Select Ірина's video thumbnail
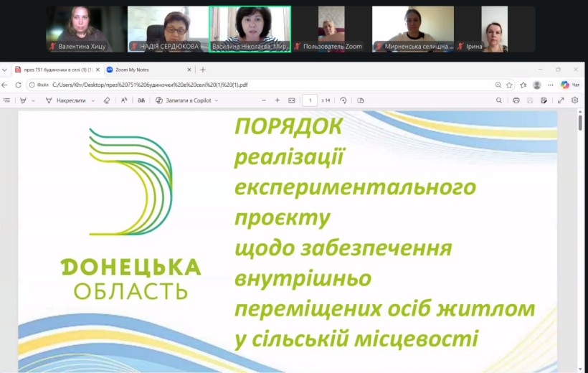The image size is (588, 373). (x=495, y=29)
